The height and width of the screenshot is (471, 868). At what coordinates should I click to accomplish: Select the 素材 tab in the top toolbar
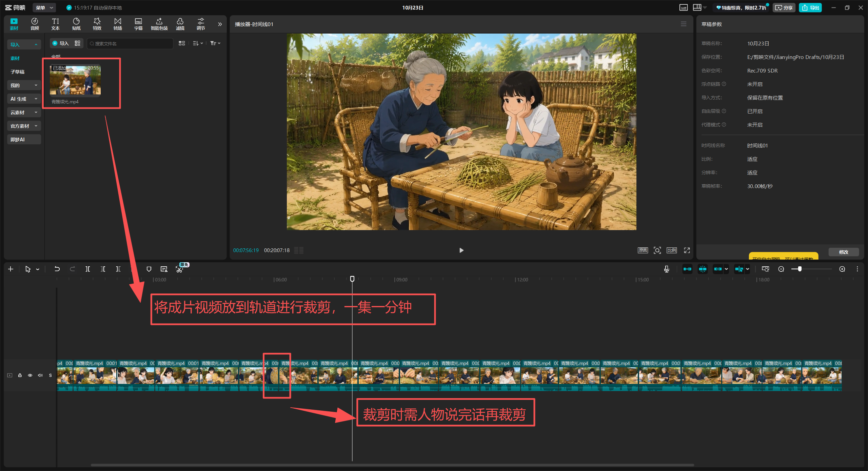pyautogui.click(x=14, y=24)
